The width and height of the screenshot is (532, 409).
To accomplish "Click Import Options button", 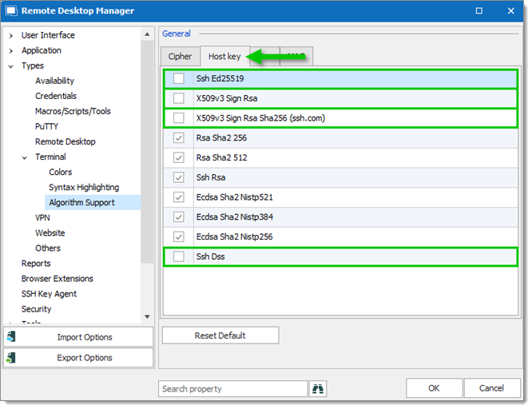I will [x=78, y=337].
